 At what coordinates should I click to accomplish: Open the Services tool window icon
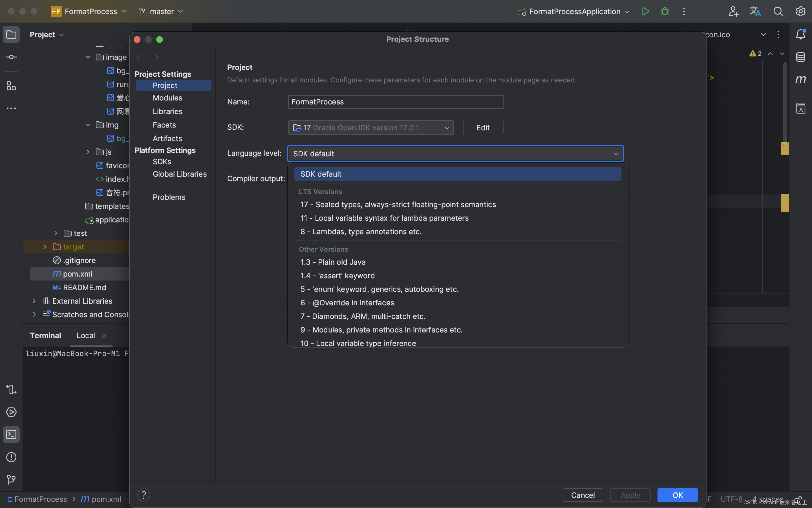(x=11, y=412)
